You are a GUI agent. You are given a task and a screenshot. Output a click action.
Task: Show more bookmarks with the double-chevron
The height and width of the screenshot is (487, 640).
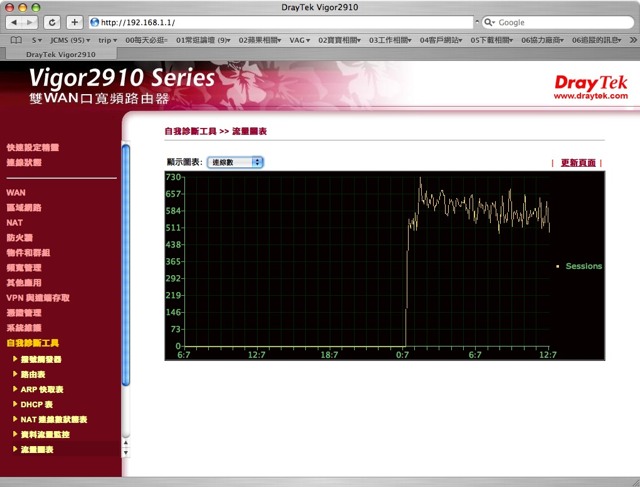pos(633,40)
